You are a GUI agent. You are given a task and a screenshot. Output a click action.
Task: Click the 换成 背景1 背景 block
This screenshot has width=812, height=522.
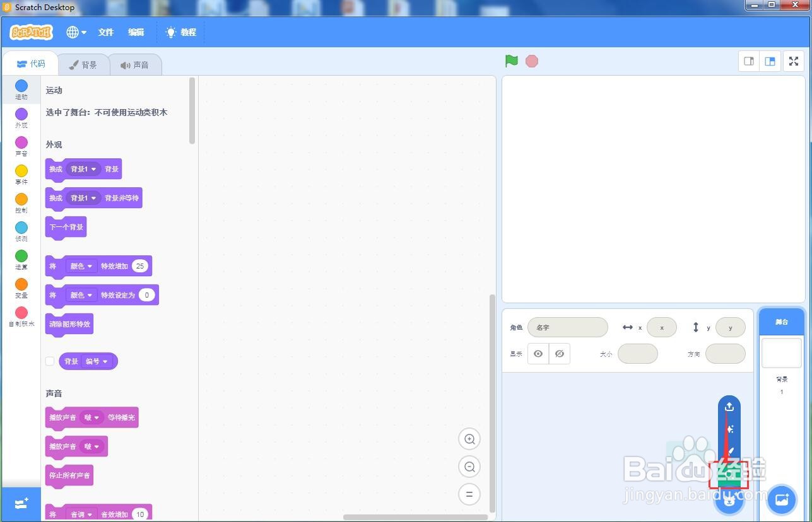pos(83,170)
